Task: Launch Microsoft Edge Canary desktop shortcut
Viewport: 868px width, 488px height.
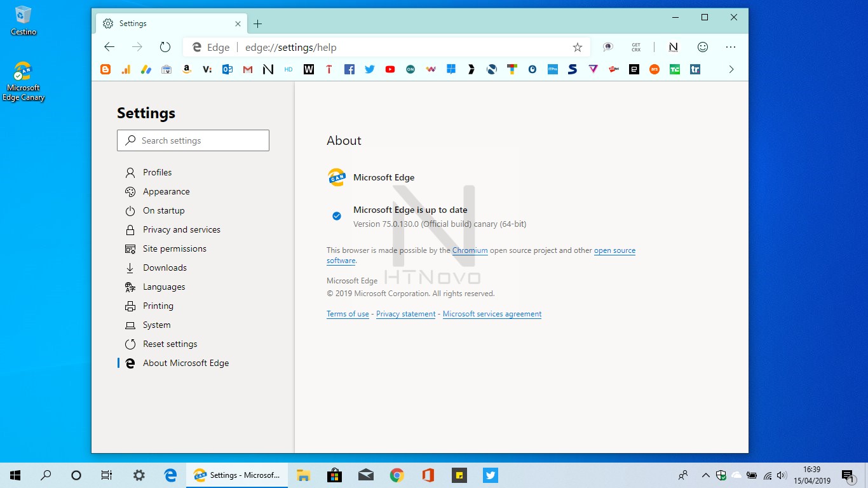Action: click(x=24, y=73)
